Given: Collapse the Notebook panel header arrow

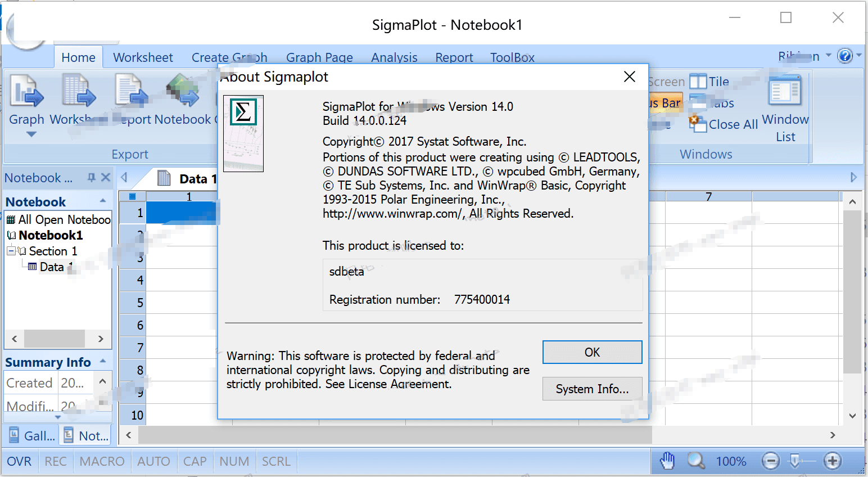Looking at the screenshot, I should click(103, 201).
